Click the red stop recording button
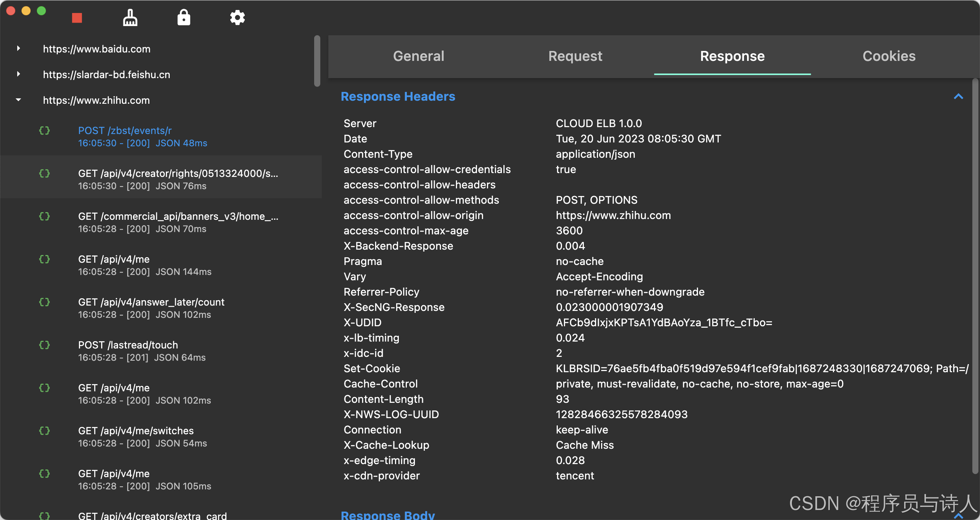 77,18
